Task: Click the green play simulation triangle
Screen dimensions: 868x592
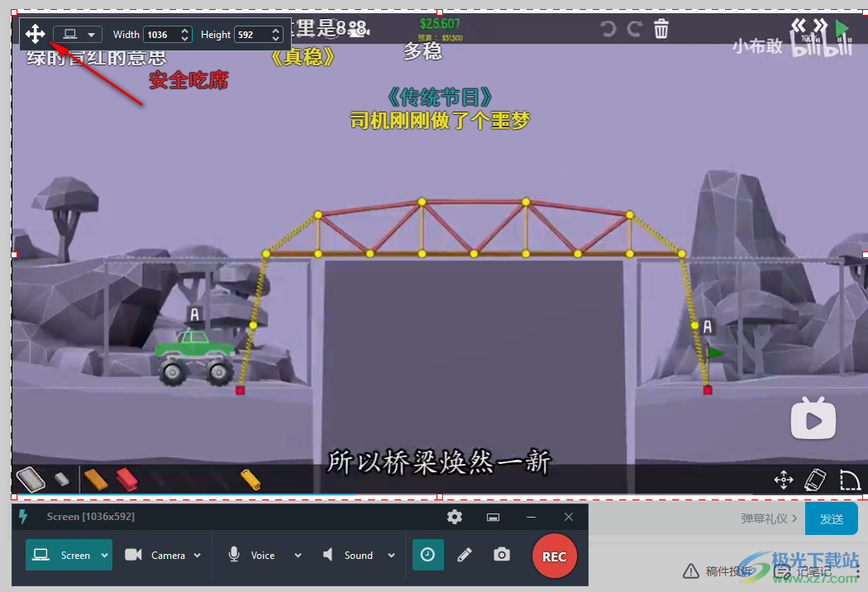Action: point(842,27)
